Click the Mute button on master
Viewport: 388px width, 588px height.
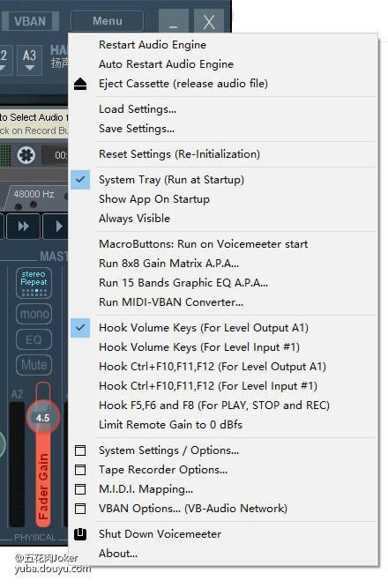coord(34,364)
